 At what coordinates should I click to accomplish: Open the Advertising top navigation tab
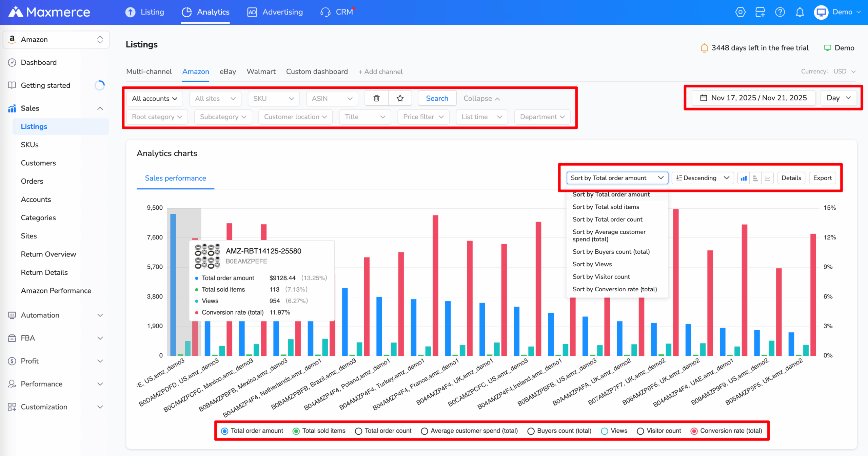[275, 12]
